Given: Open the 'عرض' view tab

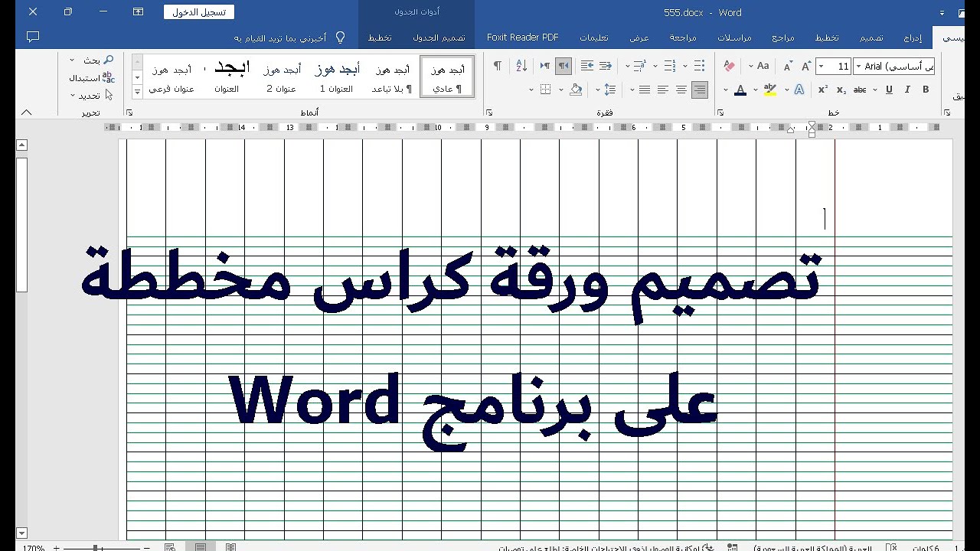Looking at the screenshot, I should pyautogui.click(x=639, y=37).
